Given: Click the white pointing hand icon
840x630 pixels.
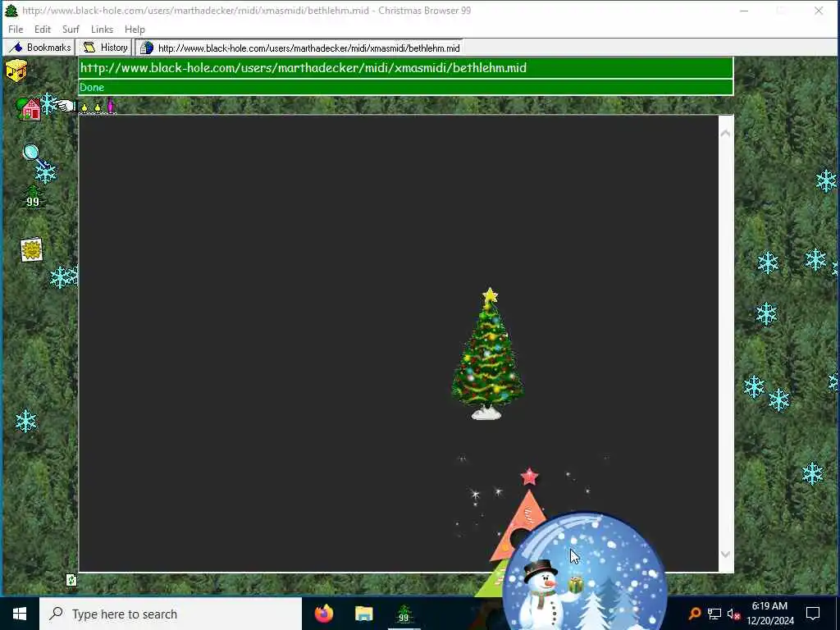Looking at the screenshot, I should [x=66, y=106].
